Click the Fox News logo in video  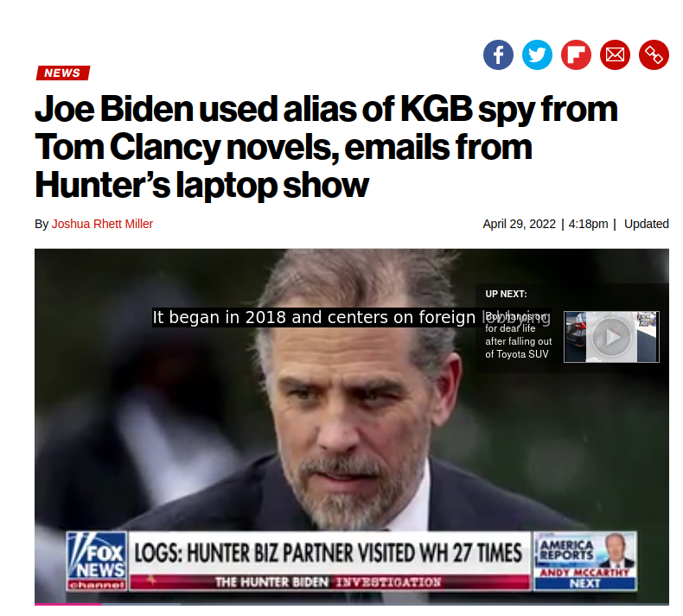click(x=97, y=562)
